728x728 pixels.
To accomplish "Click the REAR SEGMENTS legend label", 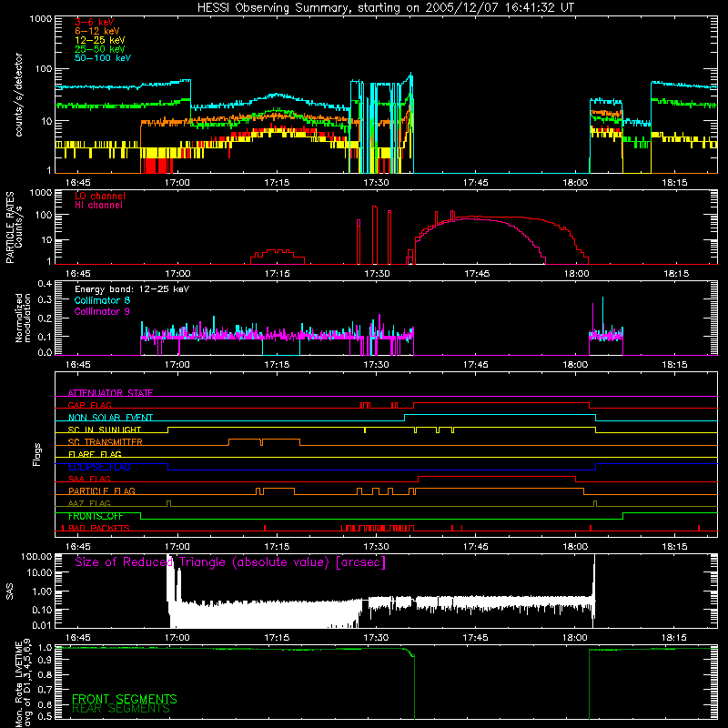I will (121, 709).
